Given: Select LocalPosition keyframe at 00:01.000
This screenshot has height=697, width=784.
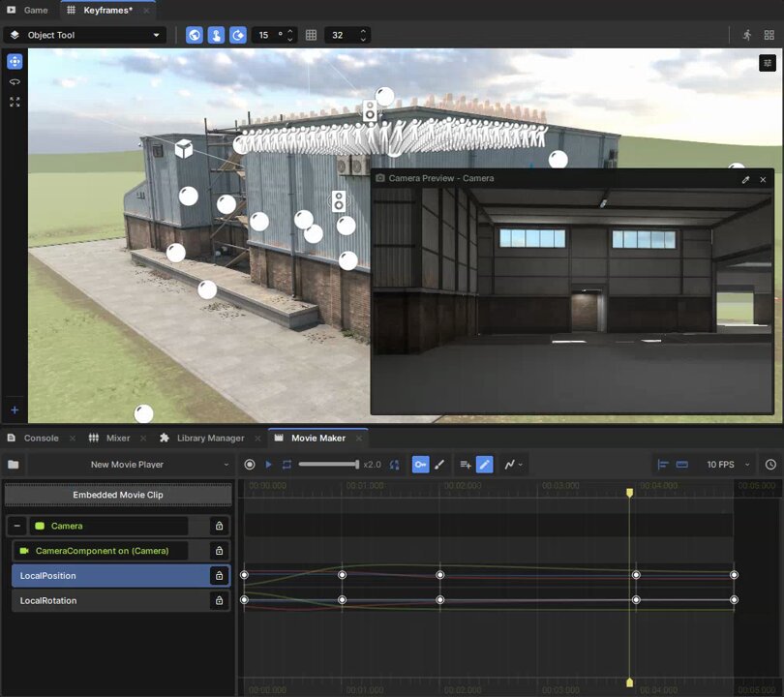Looking at the screenshot, I should pyautogui.click(x=342, y=575).
